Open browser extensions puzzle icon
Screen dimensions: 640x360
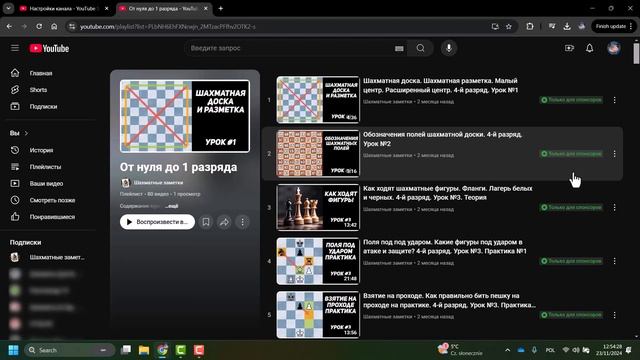pyautogui.click(x=530, y=27)
